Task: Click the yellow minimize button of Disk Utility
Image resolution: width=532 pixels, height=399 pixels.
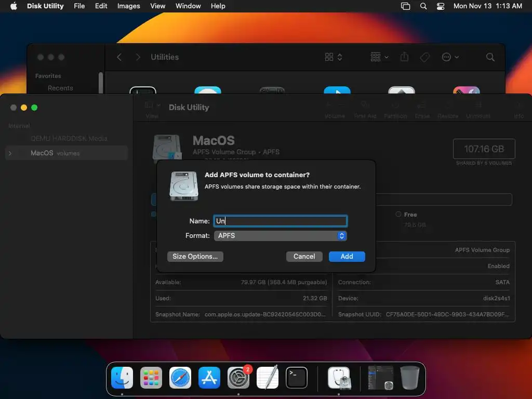Action: [x=24, y=108]
